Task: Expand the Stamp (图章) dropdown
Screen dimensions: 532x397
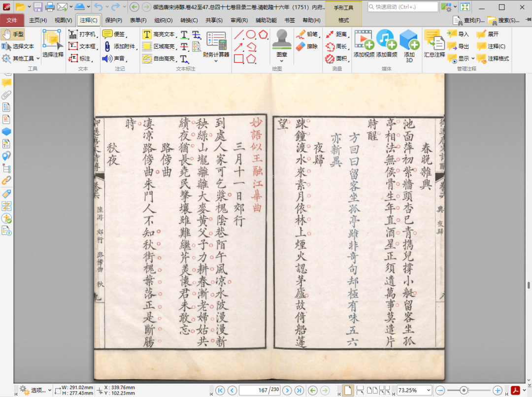Action: coord(282,61)
